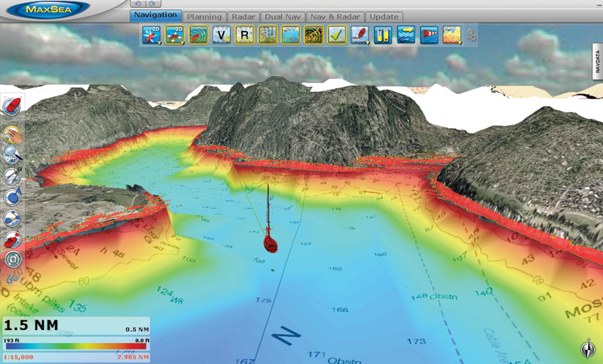Viewport: 603px width, 364px height.
Task: Enable the 3D chart view mode
Action: [175, 35]
